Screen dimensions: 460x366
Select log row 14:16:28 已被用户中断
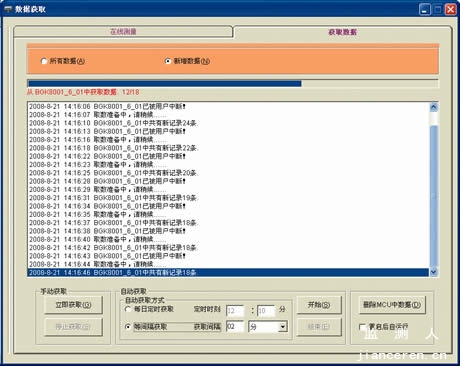(228, 181)
